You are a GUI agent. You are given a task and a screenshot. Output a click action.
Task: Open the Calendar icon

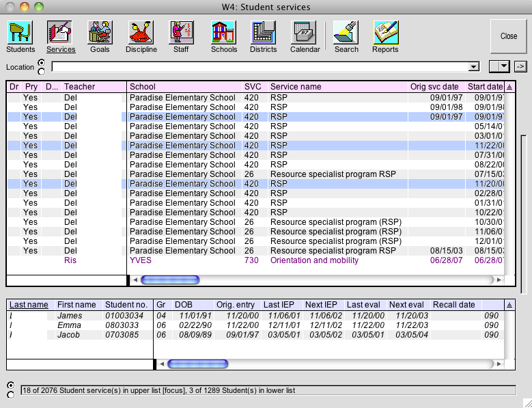[x=305, y=32]
